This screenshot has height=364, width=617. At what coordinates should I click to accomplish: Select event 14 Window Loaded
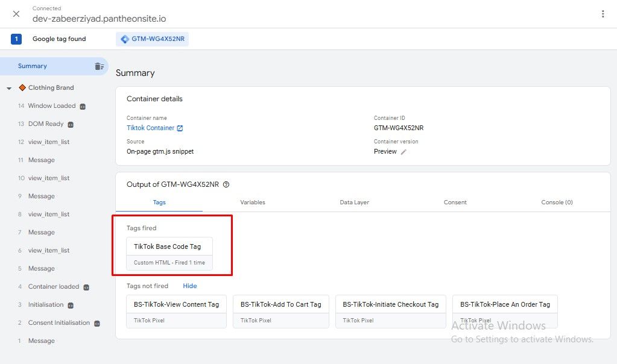(x=51, y=105)
